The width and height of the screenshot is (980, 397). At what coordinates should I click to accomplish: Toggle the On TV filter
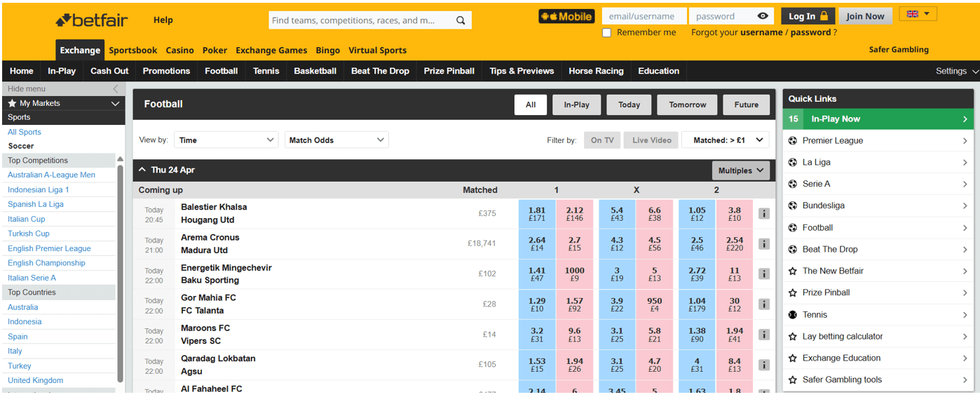[x=602, y=140]
